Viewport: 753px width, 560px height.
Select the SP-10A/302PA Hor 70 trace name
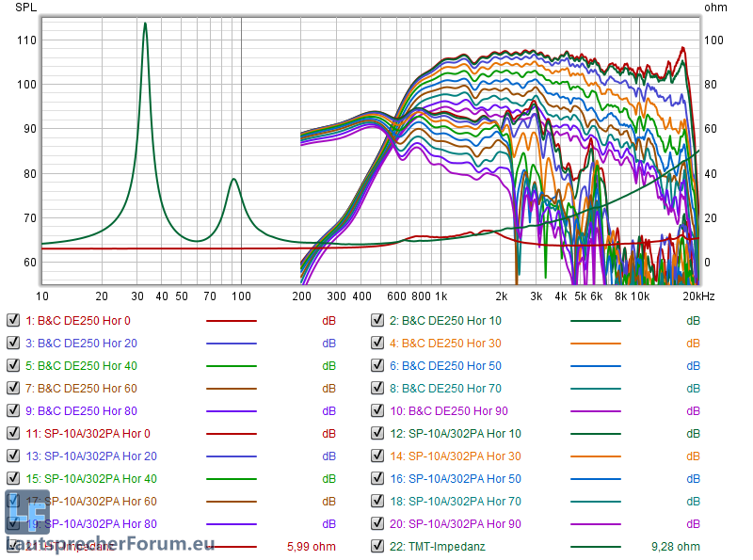[x=455, y=502]
